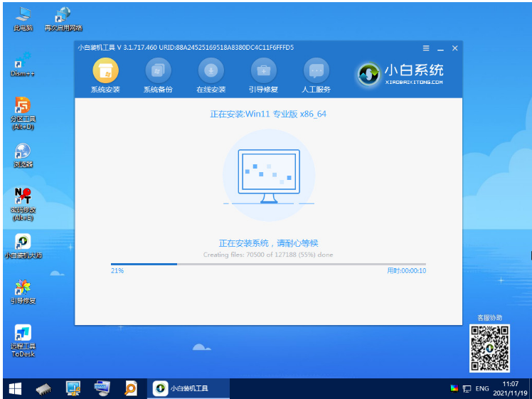Click the 客服协助 QR code
The height and width of the screenshot is (399, 532).
(x=489, y=349)
